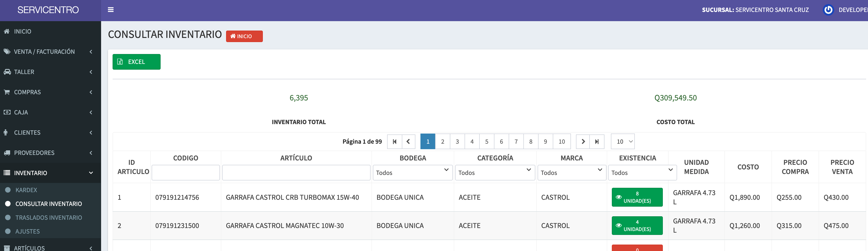
Task: Focus the CODIGO filter input field
Action: [185, 172]
